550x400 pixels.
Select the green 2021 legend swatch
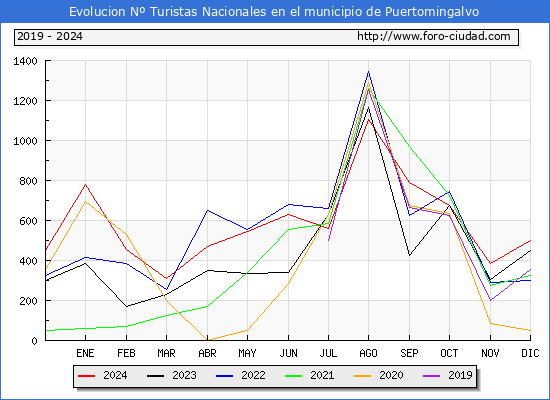click(294, 376)
